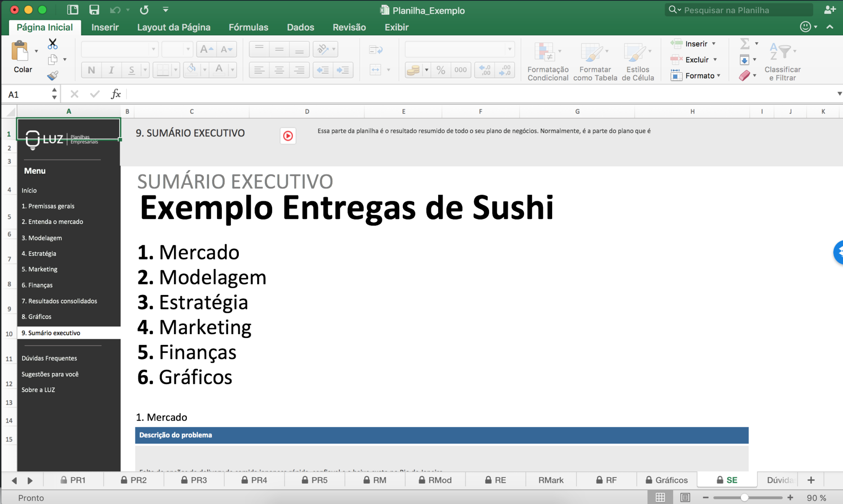Click the increase font size icon

tap(206, 49)
